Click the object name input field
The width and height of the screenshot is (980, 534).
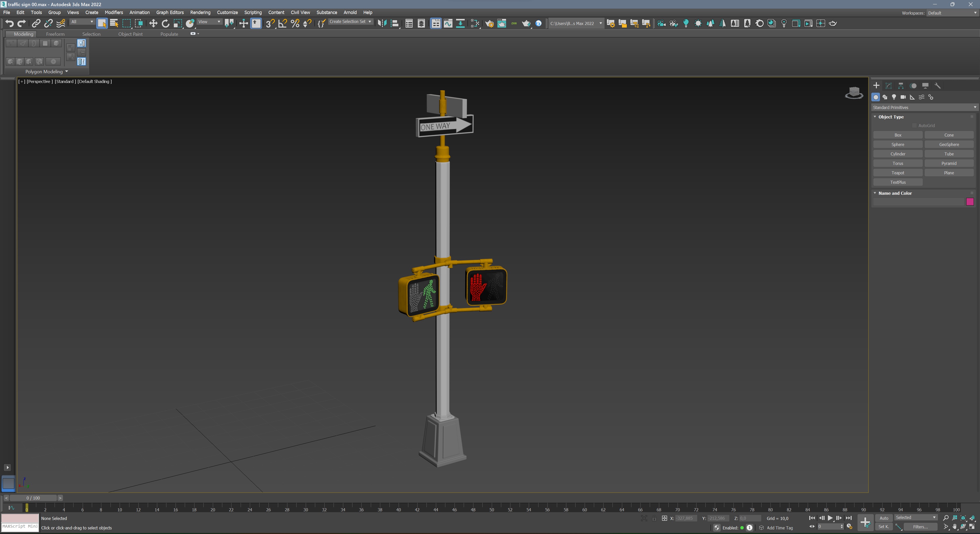919,202
